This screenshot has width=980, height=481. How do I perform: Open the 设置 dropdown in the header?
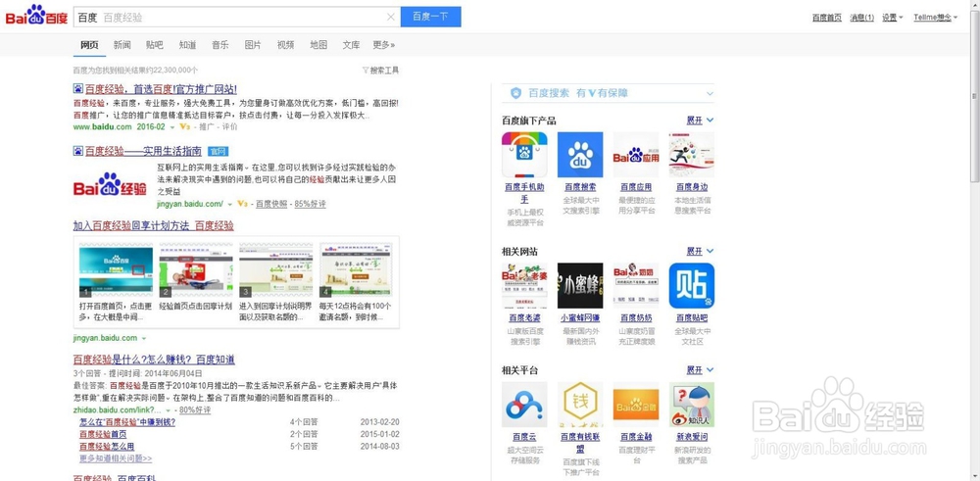point(892,18)
